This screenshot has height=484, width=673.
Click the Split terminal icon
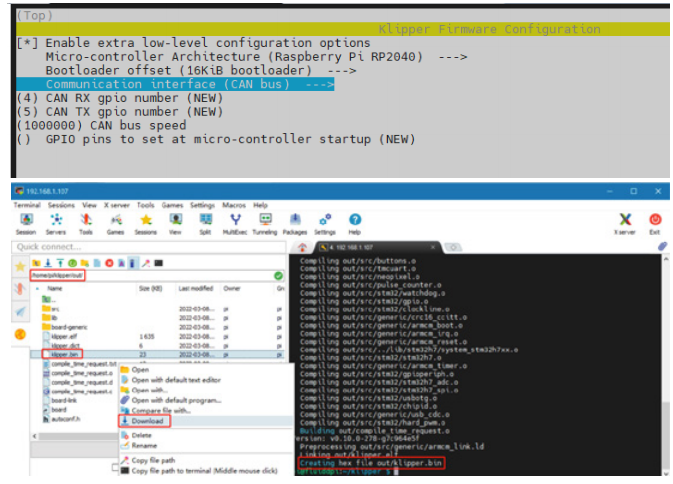[x=206, y=222]
